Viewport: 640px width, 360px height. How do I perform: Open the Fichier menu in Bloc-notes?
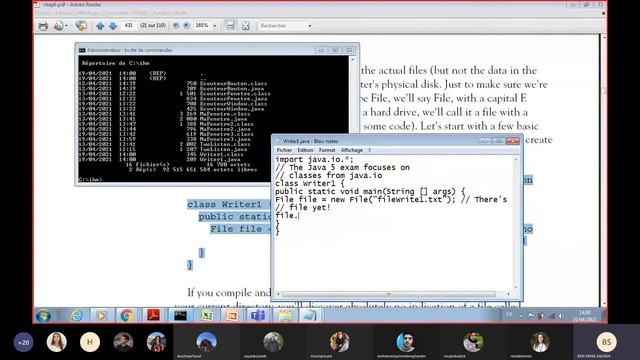coord(284,150)
